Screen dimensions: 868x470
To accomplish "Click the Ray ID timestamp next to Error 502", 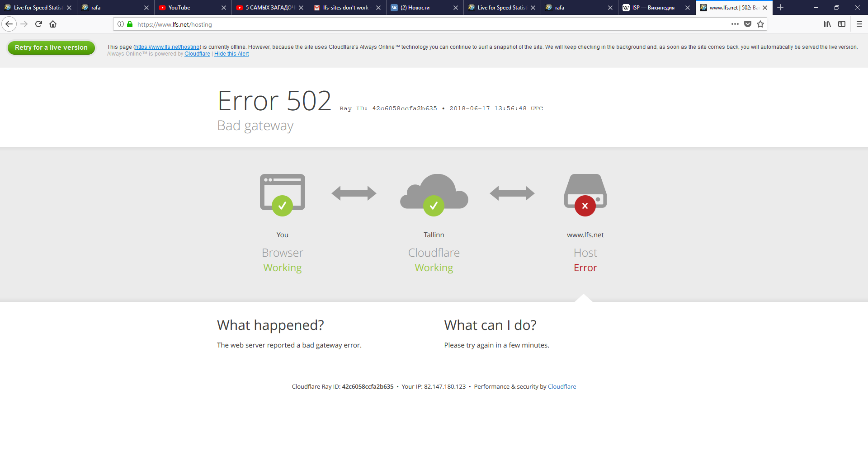I will 441,108.
